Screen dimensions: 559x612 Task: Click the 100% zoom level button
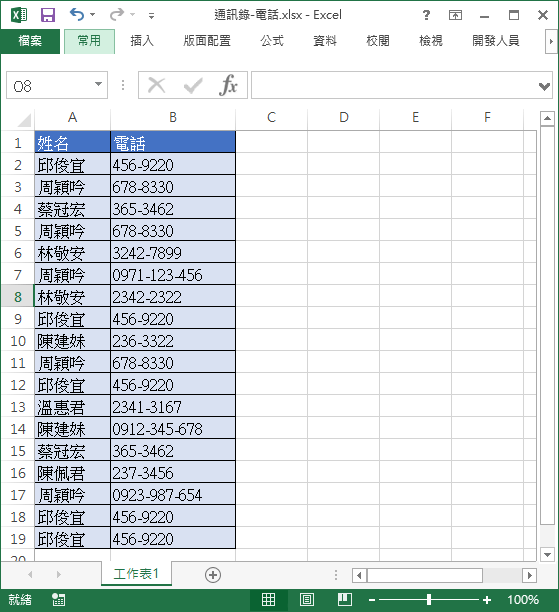coord(523,600)
